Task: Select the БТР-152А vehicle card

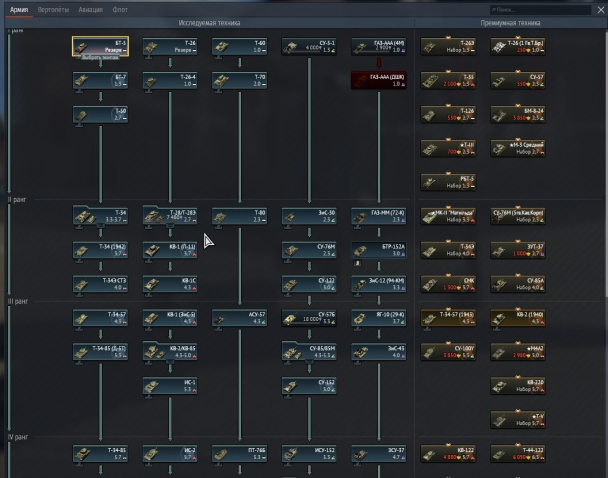Action: pyautogui.click(x=379, y=250)
